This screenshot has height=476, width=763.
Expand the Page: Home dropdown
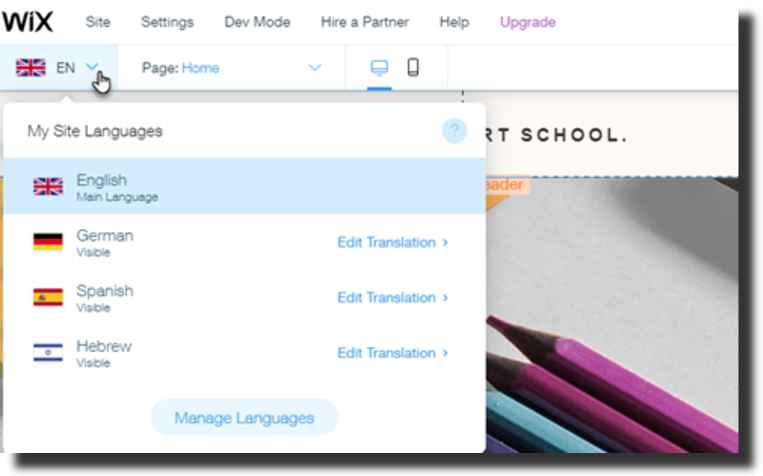coord(315,67)
